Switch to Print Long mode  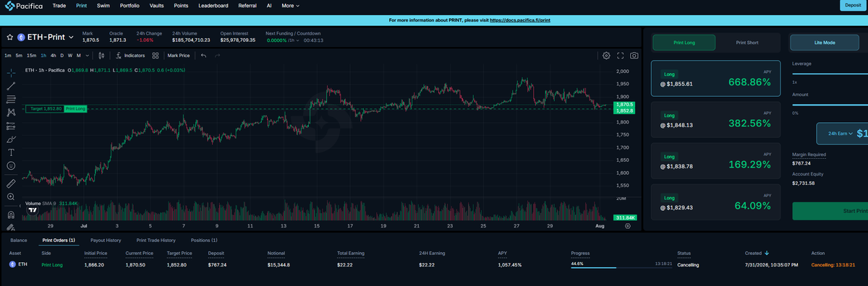tap(684, 43)
